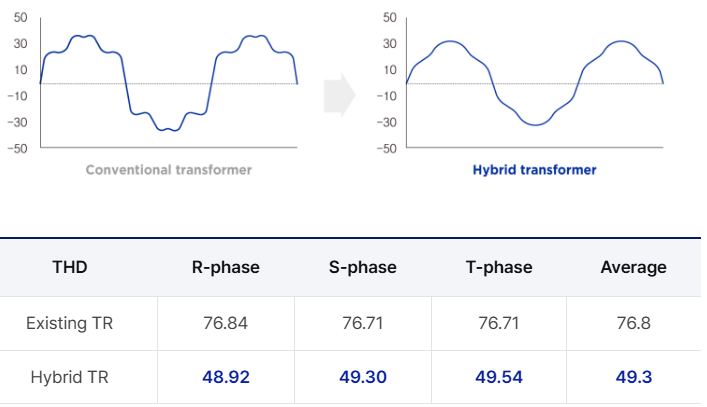Click the gray arrow between the charts
Image resolution: width=707 pixels, height=407 pixels.
tap(340, 95)
